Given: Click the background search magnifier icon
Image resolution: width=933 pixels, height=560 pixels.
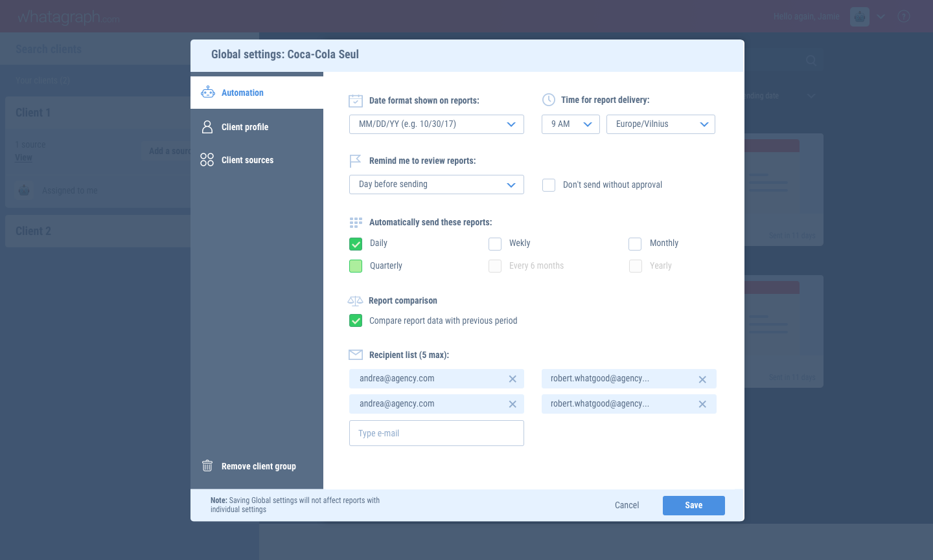Looking at the screenshot, I should click(811, 60).
